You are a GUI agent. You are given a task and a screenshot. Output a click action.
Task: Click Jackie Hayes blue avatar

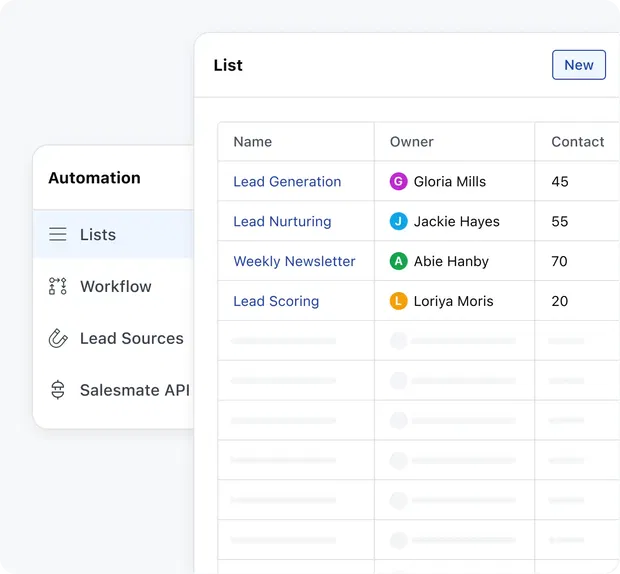coord(399,222)
